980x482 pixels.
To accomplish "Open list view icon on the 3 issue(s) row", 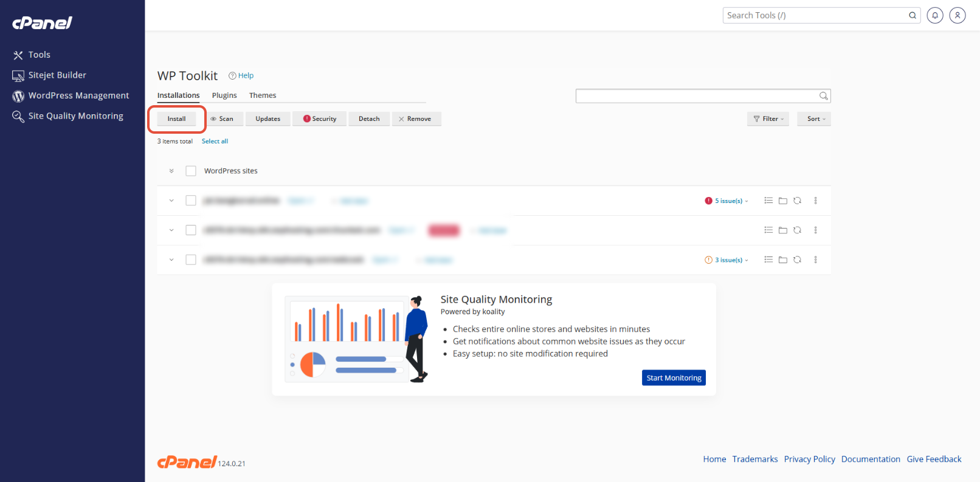I will tap(768, 260).
